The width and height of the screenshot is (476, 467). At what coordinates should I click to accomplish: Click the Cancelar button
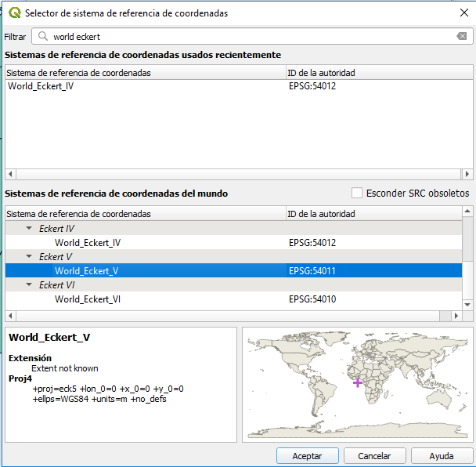click(x=374, y=456)
